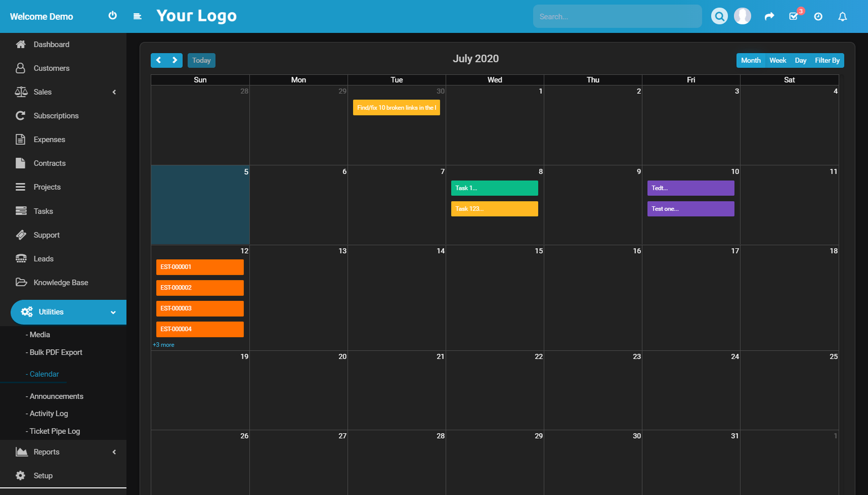
Task: Switch calendar to Day view
Action: (x=800, y=60)
